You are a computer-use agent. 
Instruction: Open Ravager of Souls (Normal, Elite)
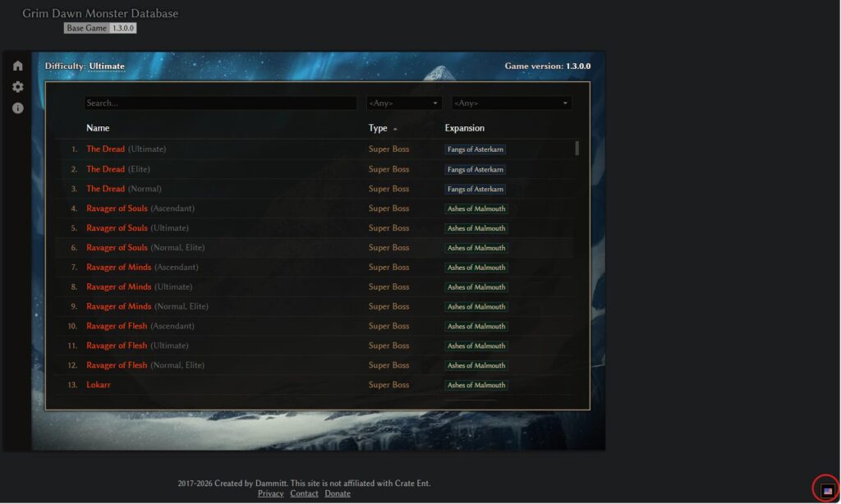[145, 247]
